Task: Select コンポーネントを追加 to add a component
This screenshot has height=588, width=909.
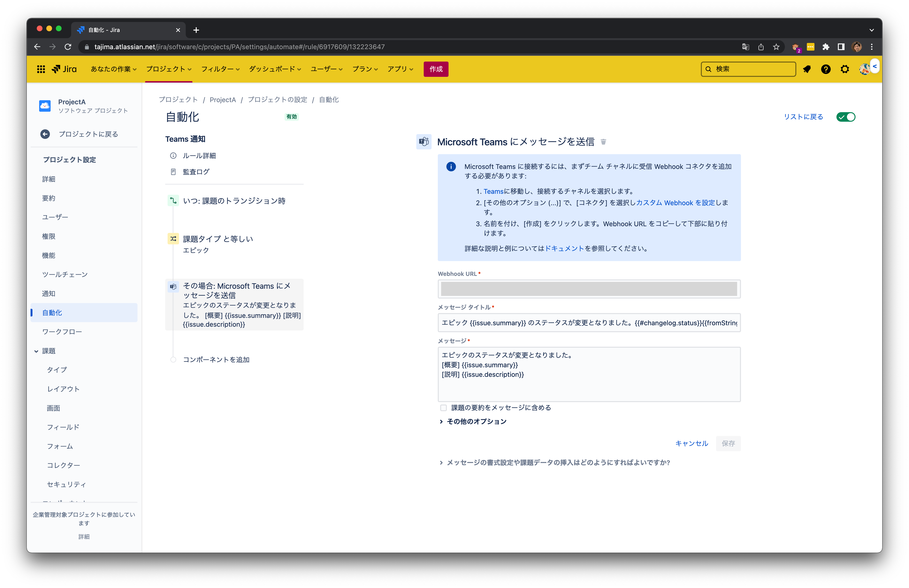Action: [x=216, y=360]
